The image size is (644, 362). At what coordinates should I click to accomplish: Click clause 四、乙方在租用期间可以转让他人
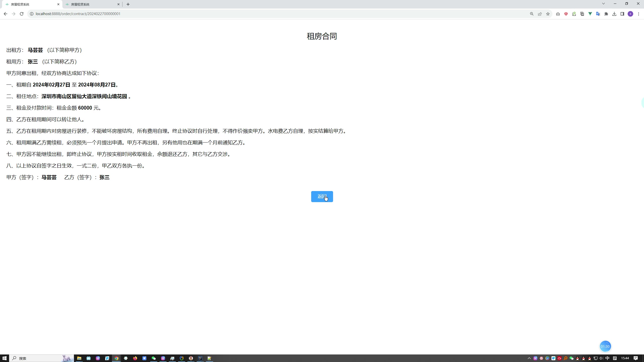46,119
